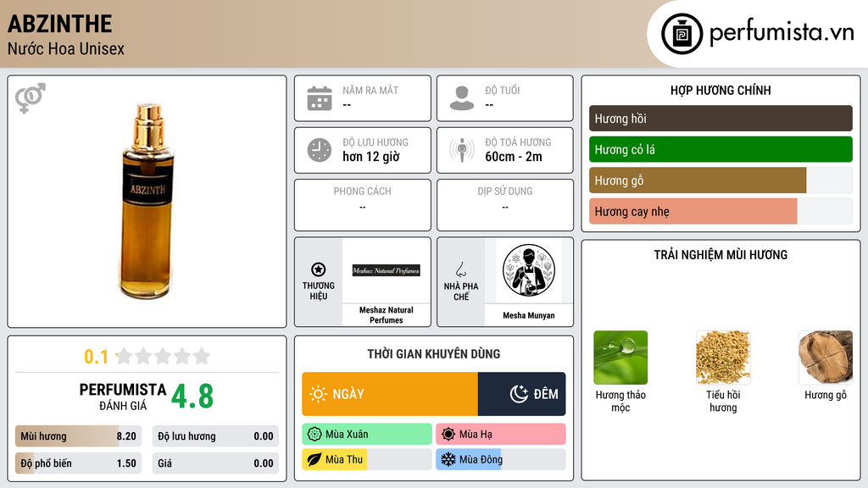This screenshot has width=868, height=488.
Task: Open the Abzinthe perfume bottle image
Action: pyautogui.click(x=147, y=202)
